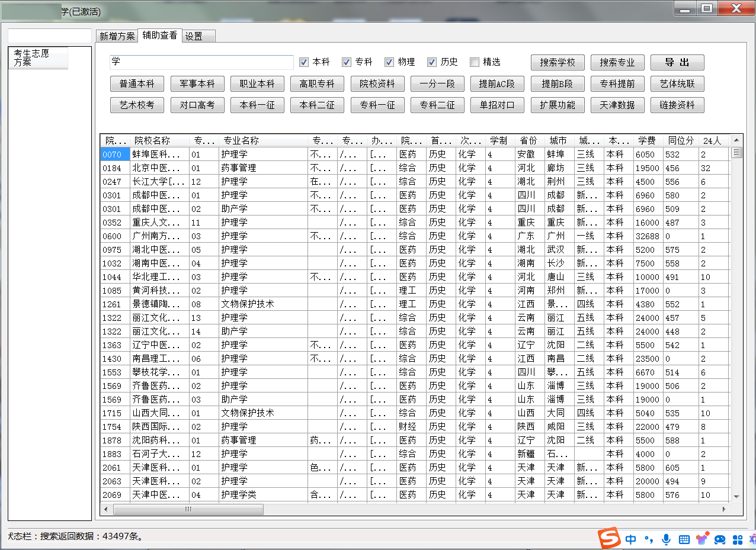Image resolution: width=756 pixels, height=550 pixels.
Task: Click the horizontal scrollbar right arrow
Action: pyautogui.click(x=723, y=509)
